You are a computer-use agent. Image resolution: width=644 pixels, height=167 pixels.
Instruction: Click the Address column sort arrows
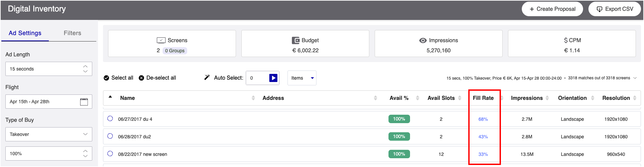point(375,98)
